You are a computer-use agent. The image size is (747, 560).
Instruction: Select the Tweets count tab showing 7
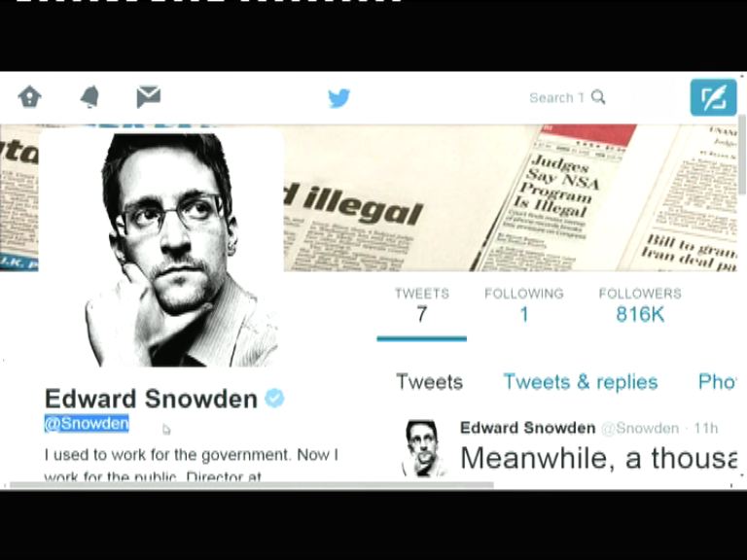tap(421, 306)
